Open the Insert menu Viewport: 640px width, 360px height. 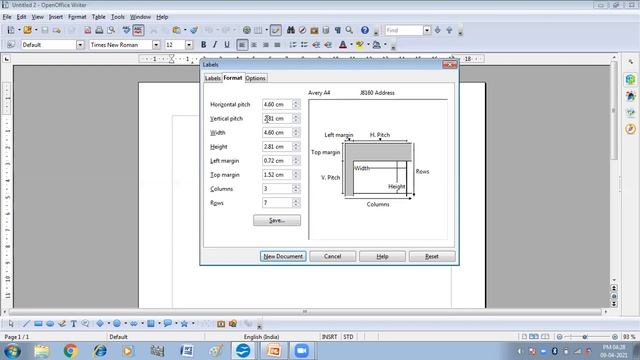pyautogui.click(x=56, y=17)
